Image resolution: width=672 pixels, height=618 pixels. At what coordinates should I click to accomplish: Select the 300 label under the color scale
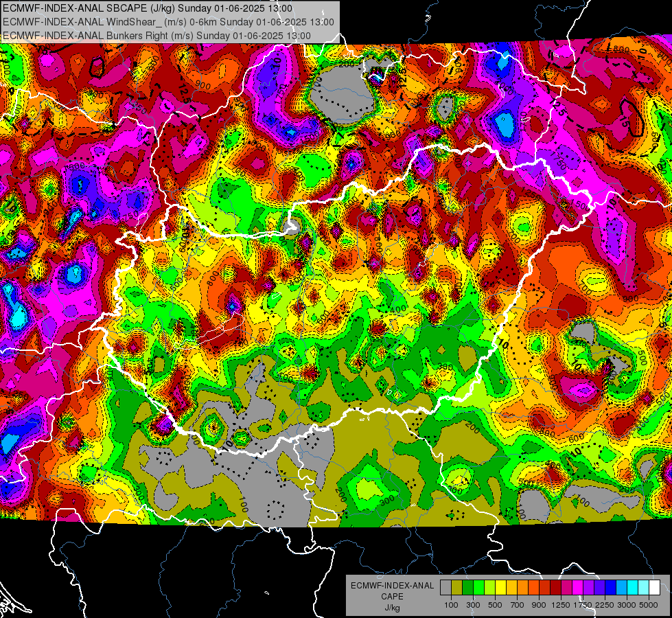(x=473, y=605)
